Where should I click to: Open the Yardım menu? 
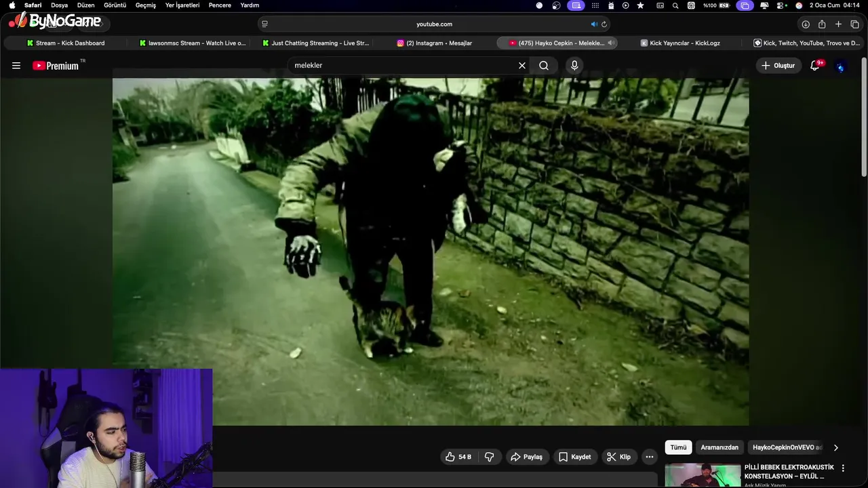[250, 5]
